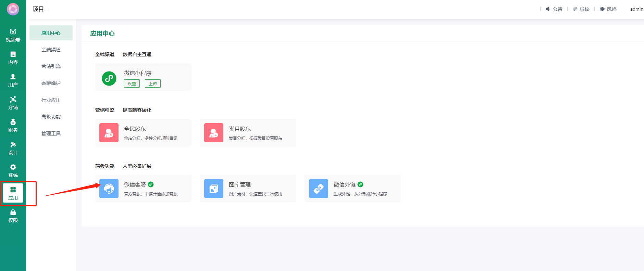The height and width of the screenshot is (271, 644).
Task: Go to the 用户 sidebar section
Action: 13,80
